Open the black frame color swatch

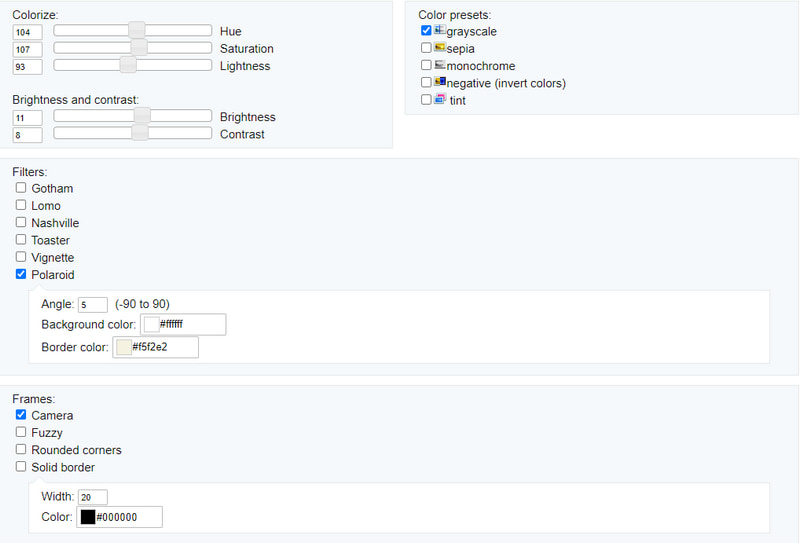click(x=88, y=517)
